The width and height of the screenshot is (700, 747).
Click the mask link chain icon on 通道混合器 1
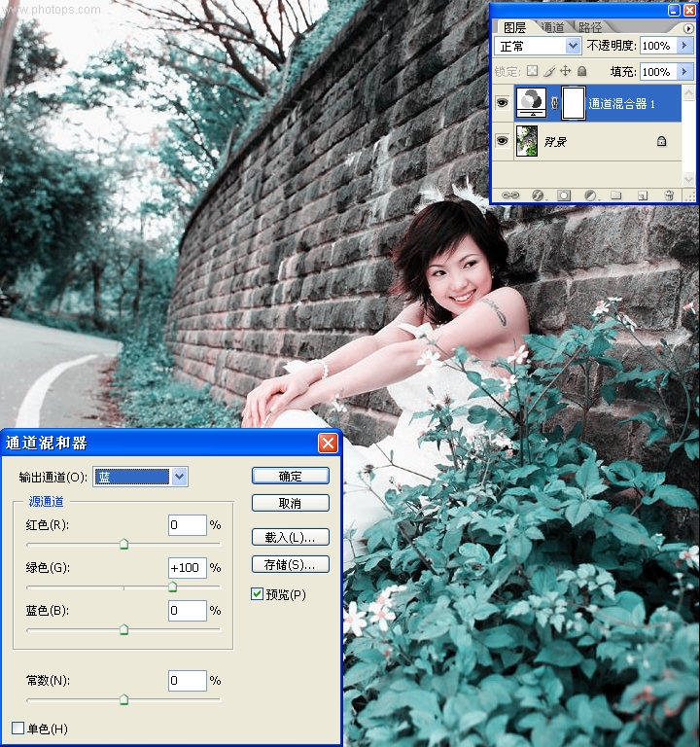pos(554,102)
